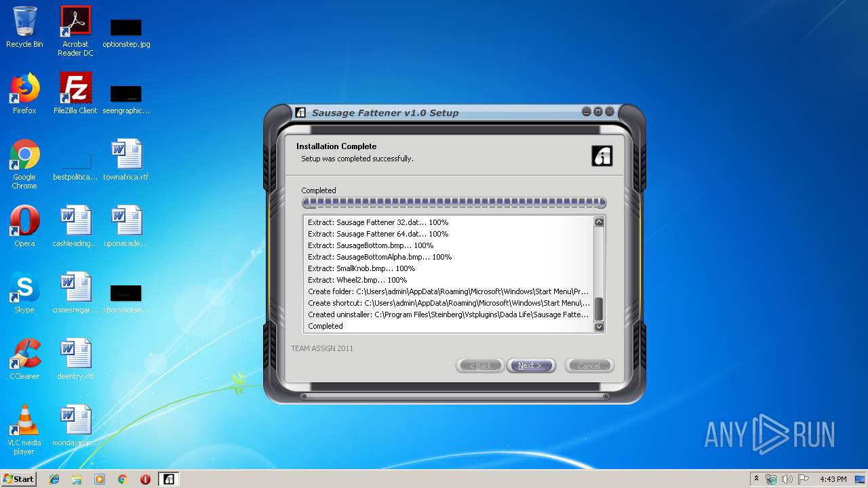
Task: Close the Sausage Fattener setup window
Action: coord(610,112)
